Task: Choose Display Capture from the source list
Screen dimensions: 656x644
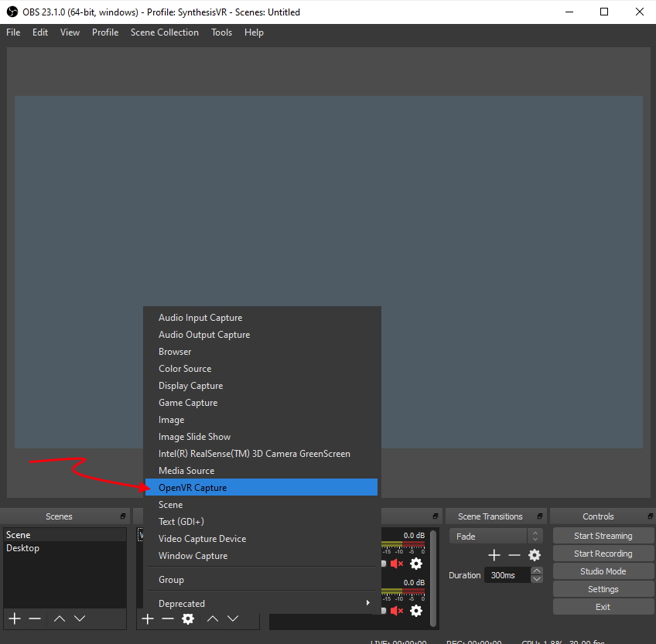Action: tap(261, 386)
